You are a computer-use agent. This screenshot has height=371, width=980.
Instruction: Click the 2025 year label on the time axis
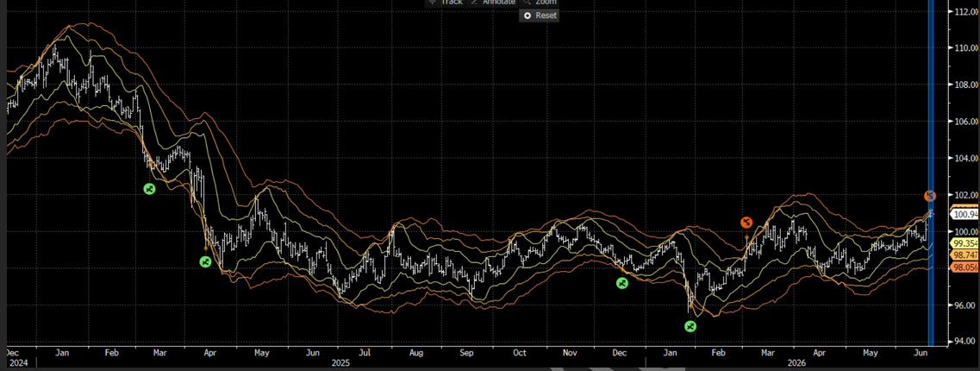(340, 363)
